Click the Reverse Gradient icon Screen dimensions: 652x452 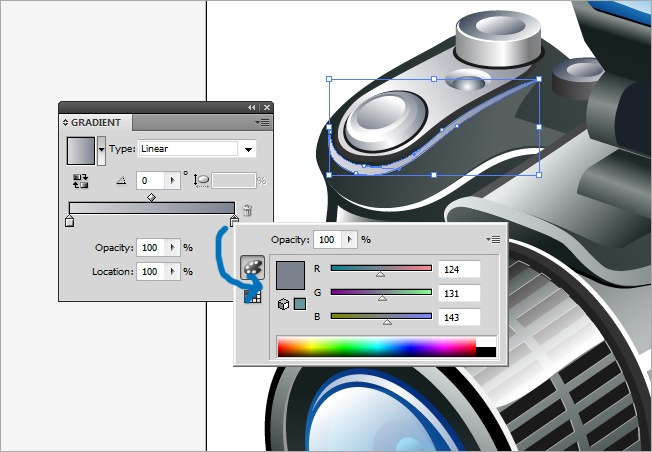(x=80, y=181)
